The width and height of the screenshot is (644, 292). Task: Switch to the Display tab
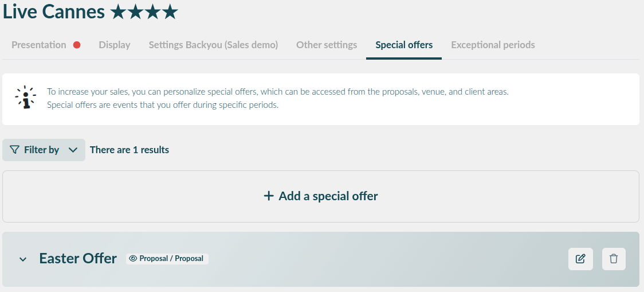[115, 45]
